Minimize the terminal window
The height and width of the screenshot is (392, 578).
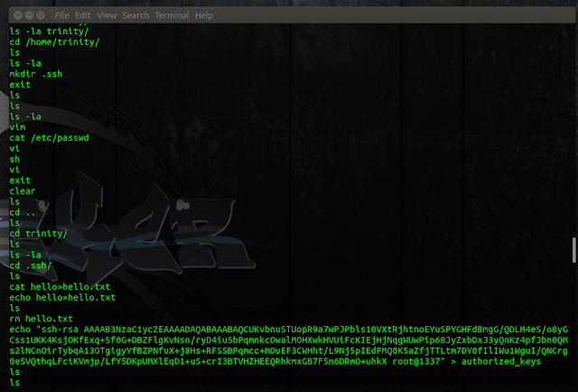pos(29,15)
